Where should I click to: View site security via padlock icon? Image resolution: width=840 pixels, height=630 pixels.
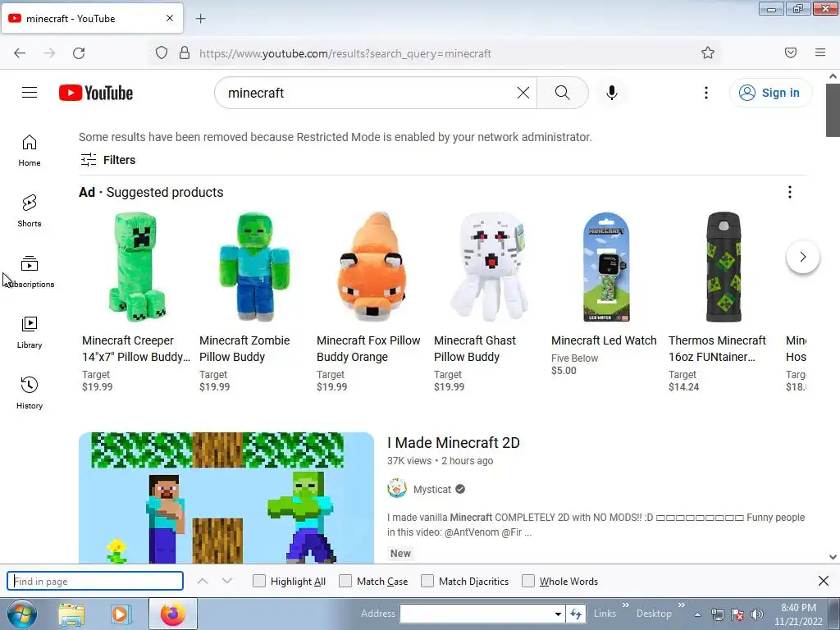point(185,53)
